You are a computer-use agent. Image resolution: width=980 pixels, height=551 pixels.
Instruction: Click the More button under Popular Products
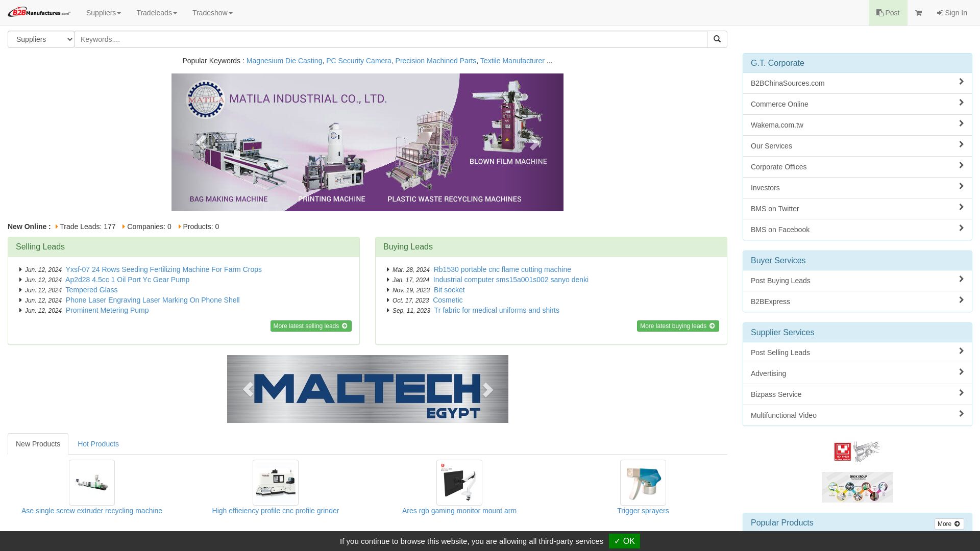point(948,523)
